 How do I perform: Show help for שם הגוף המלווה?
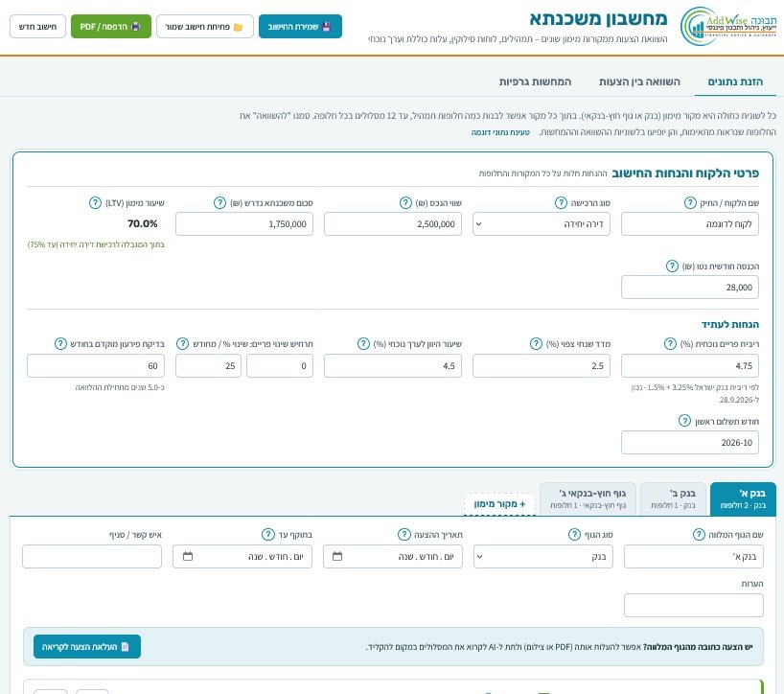click(x=699, y=535)
